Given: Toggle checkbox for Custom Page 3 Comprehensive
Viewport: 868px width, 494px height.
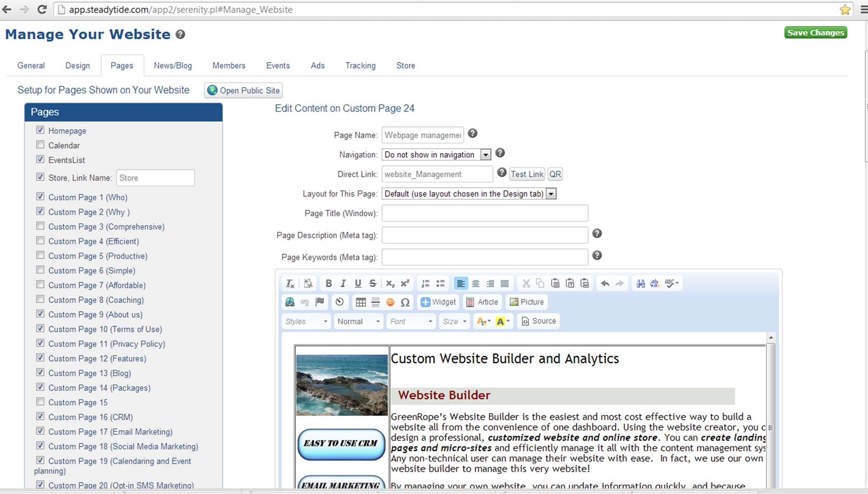Looking at the screenshot, I should pos(40,225).
